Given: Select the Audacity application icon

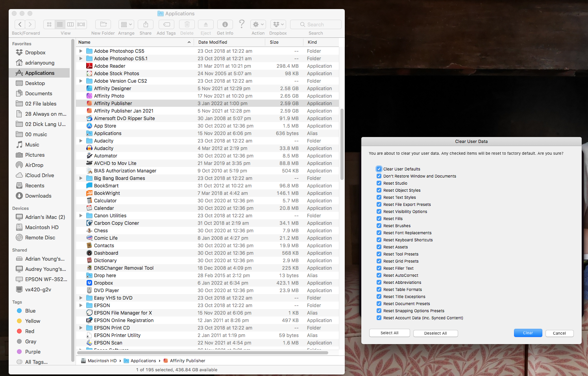Looking at the screenshot, I should pos(89,148).
